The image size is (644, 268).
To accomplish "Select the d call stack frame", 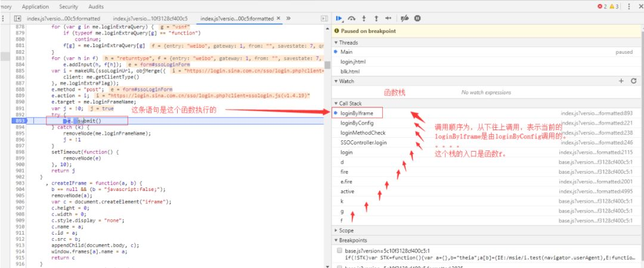I will click(487, 162).
